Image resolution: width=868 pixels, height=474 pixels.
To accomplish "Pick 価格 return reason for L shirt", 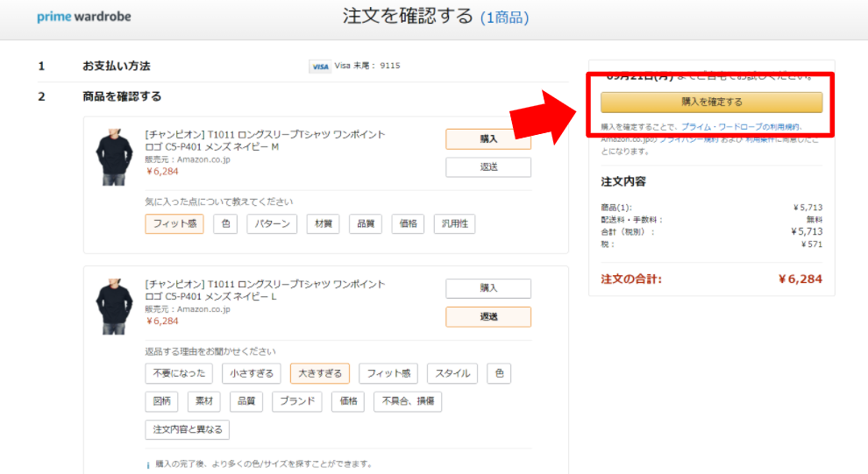I will pos(348,401).
